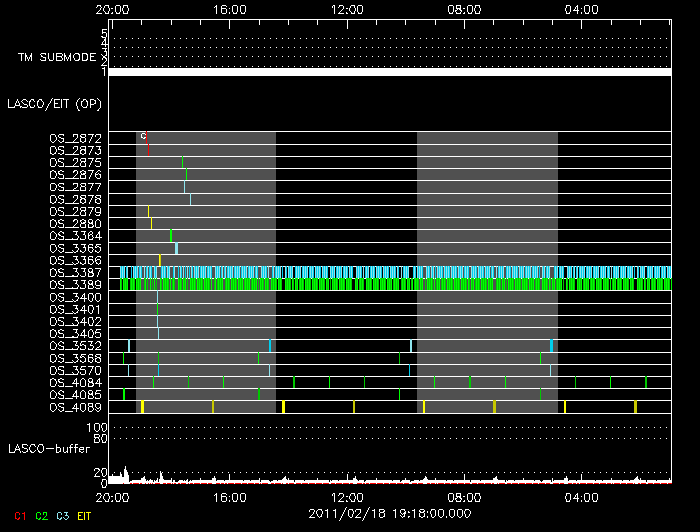Viewport: 700px width, 532px height.
Task: Click the OS_4084 row label
Action: coord(75,382)
